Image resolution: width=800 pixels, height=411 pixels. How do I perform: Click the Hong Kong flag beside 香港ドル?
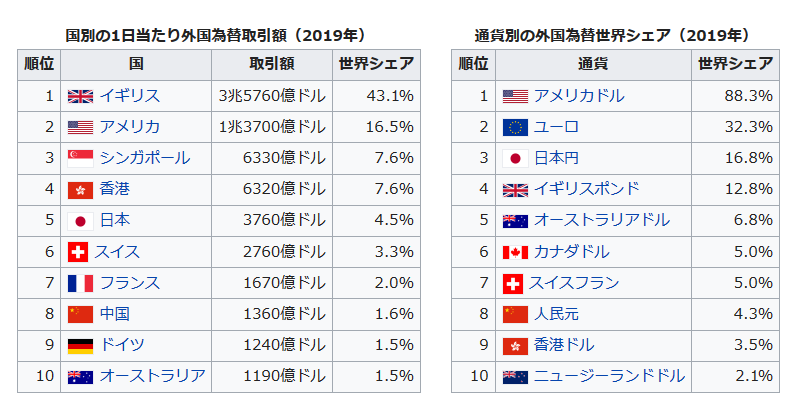(515, 345)
